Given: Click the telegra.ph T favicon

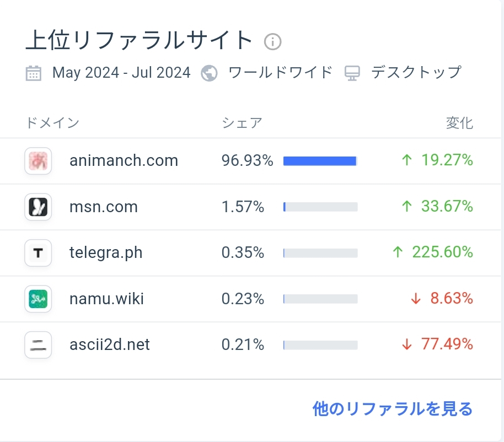Looking at the screenshot, I should point(38,253).
